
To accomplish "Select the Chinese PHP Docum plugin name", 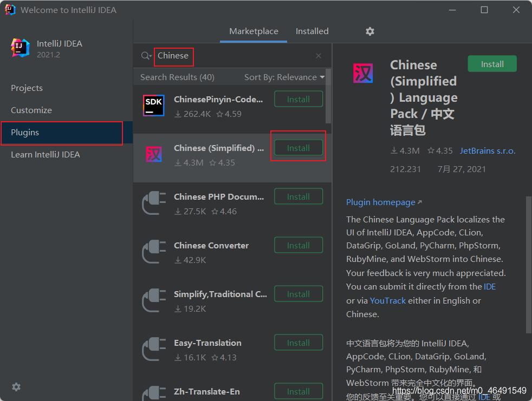I will pyautogui.click(x=219, y=197).
